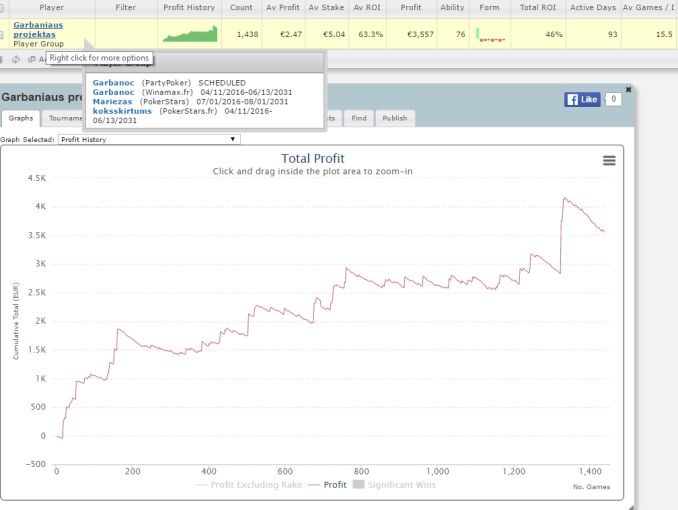
Task: Sort by the Total ROI column header
Action: click(540, 7)
